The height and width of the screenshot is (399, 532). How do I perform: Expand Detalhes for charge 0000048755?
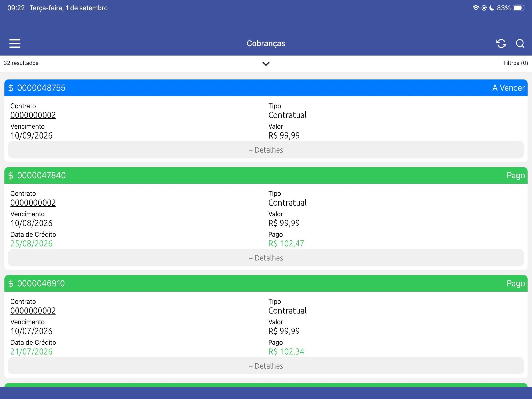266,150
